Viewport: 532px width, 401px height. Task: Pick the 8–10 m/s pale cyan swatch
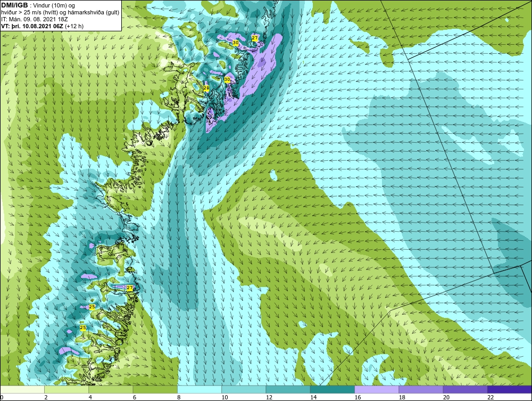[x=199, y=389]
